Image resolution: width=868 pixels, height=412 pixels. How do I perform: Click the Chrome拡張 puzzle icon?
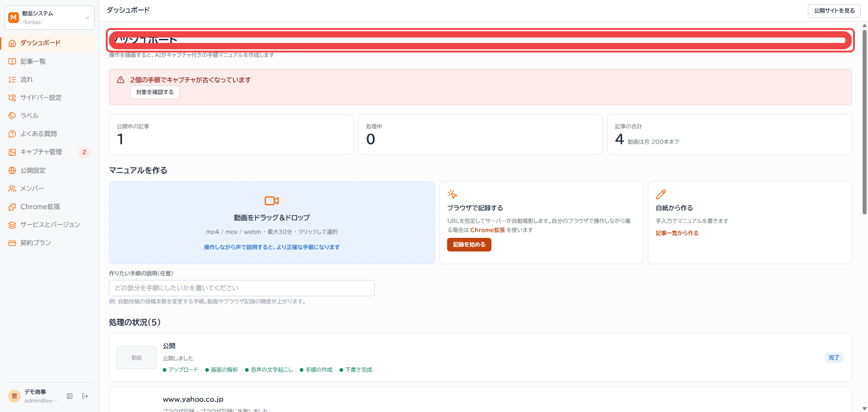coord(12,207)
